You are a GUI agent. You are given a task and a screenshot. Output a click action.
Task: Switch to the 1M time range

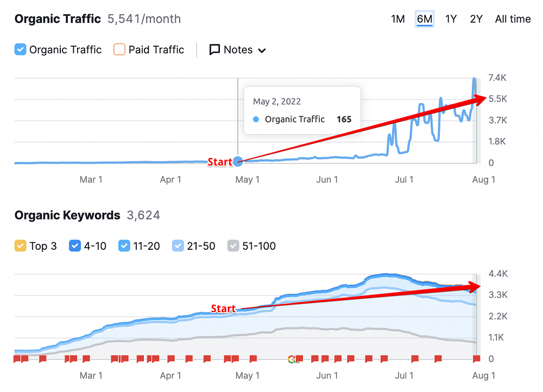point(397,18)
